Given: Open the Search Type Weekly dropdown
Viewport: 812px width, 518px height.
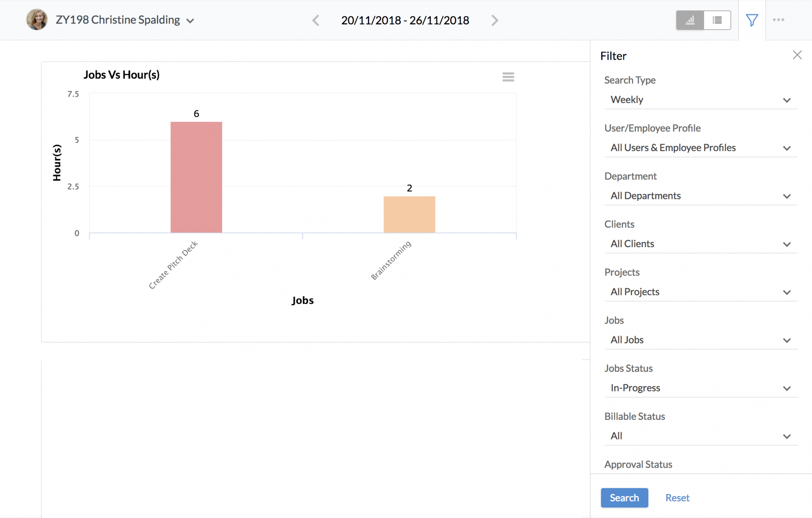Looking at the screenshot, I should [701, 100].
